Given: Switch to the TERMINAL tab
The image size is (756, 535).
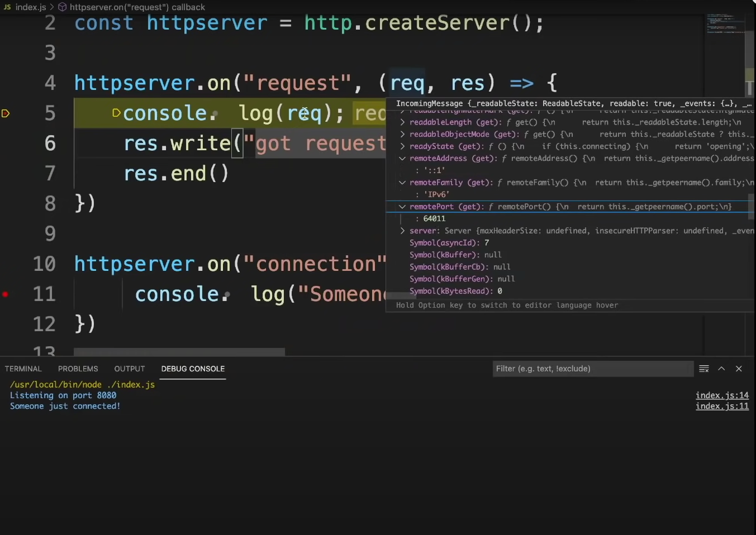Looking at the screenshot, I should point(23,369).
